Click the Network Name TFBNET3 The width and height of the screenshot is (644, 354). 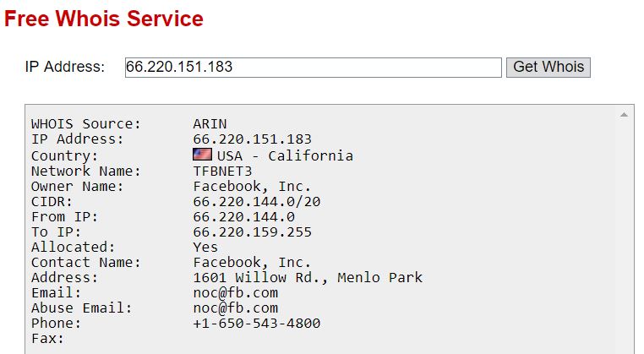tap(222, 172)
